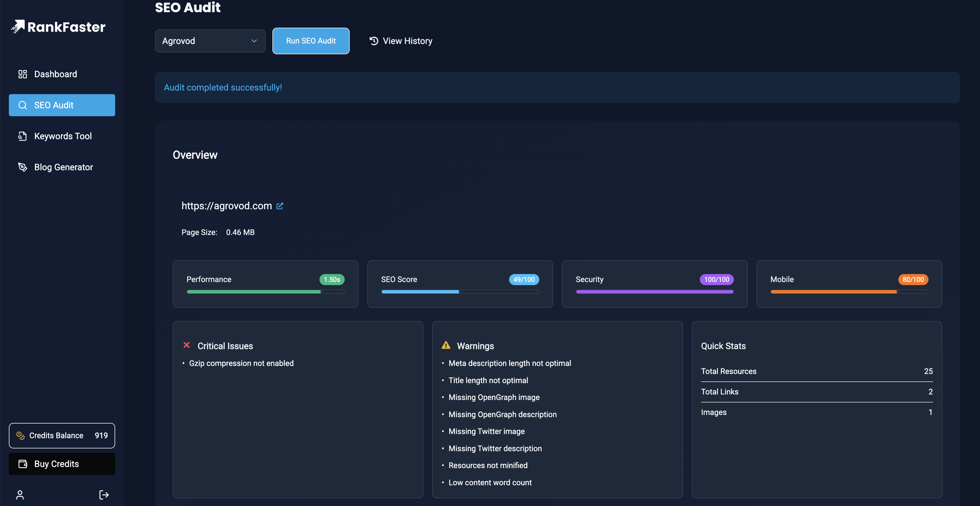Click 'Audit completed successfully!' message
980x506 pixels.
(223, 87)
